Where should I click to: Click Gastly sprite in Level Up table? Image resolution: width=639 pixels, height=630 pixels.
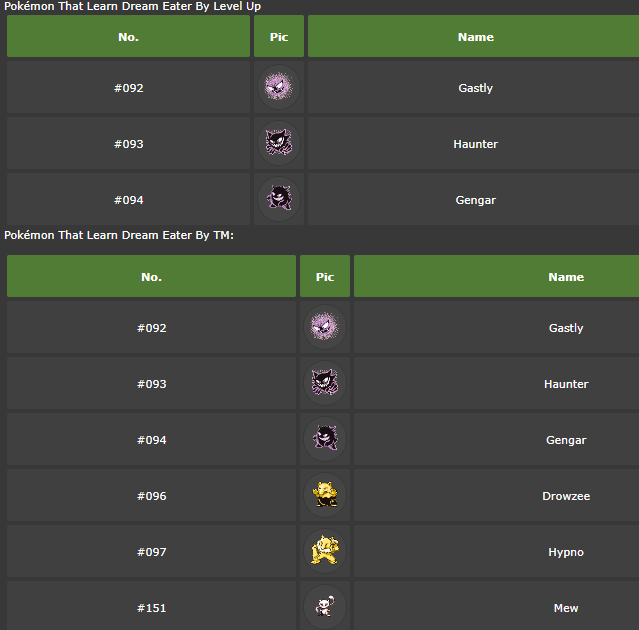coord(279,87)
